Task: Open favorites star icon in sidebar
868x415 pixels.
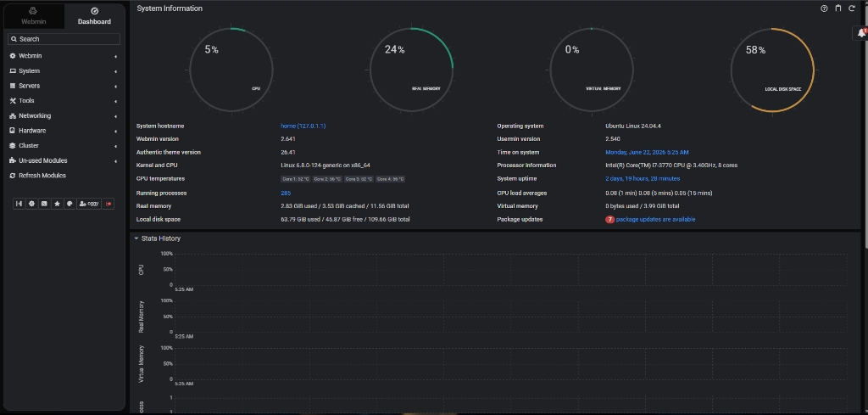Action: [57, 204]
